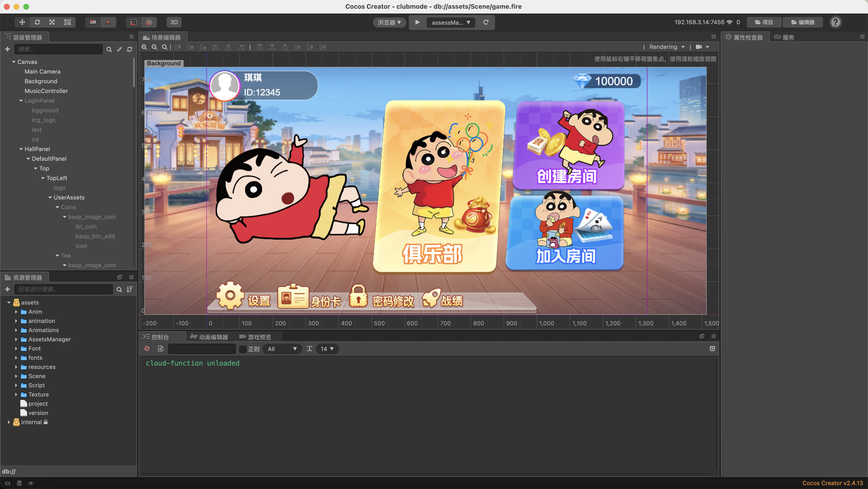Select the Rotate transform tool
The image size is (868, 489).
[x=37, y=22]
